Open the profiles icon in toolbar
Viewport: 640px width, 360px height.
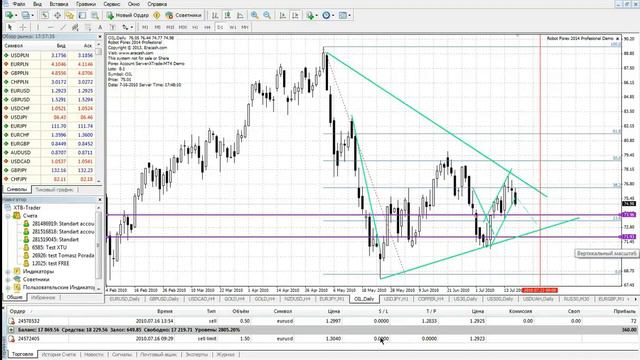26,15
